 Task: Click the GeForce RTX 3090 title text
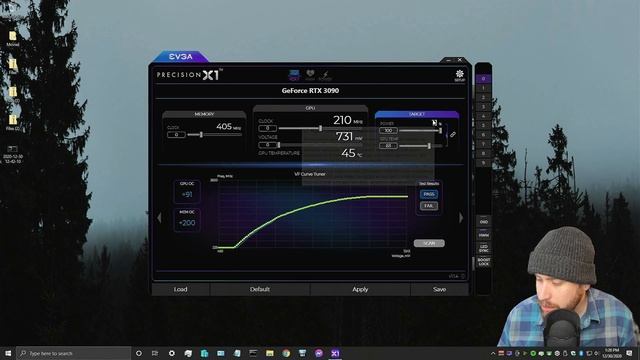[310, 91]
